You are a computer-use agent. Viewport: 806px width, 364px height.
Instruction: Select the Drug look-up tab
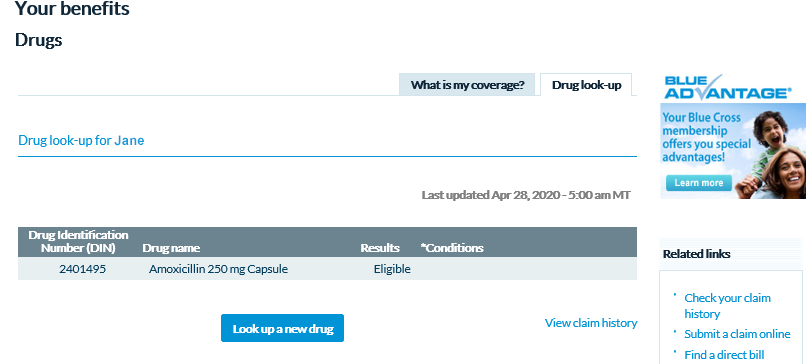click(x=586, y=85)
